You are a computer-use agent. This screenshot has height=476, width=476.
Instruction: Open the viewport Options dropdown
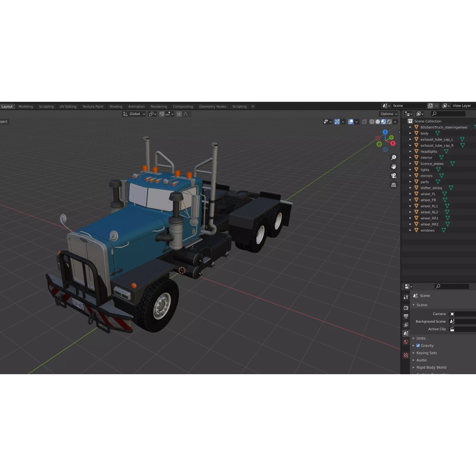389,114
